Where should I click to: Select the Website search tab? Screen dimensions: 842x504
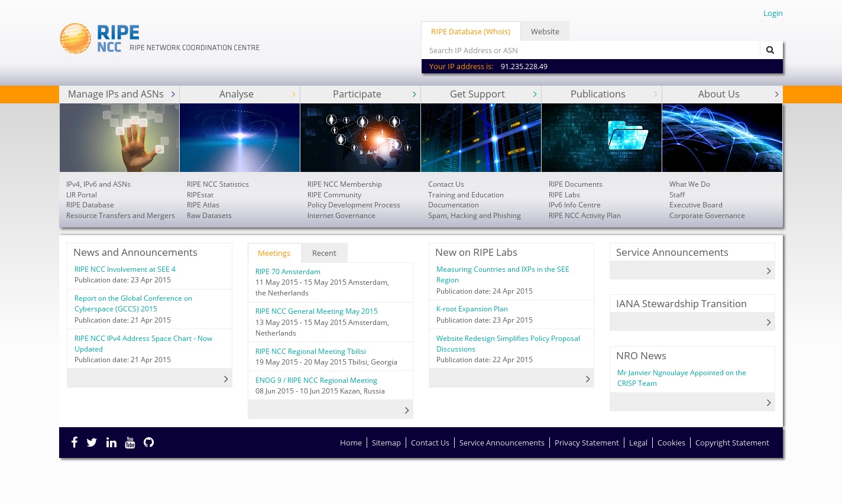tap(545, 32)
